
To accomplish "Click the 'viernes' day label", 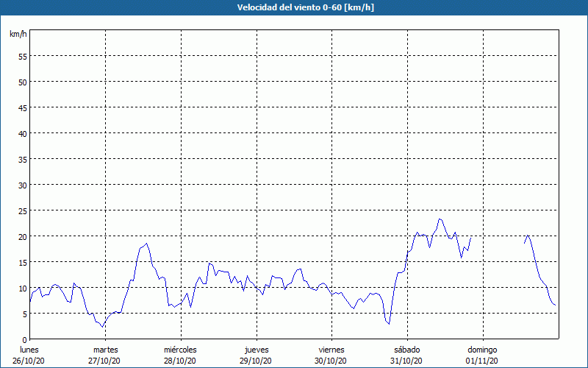I will pos(331,350).
